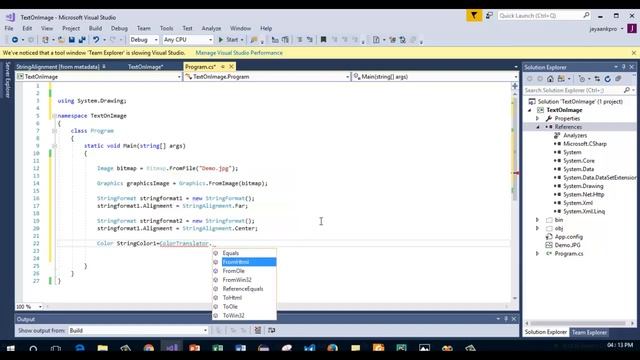Click Solution Explorer Refresh icon
The image size is (640, 360).
(607, 79)
